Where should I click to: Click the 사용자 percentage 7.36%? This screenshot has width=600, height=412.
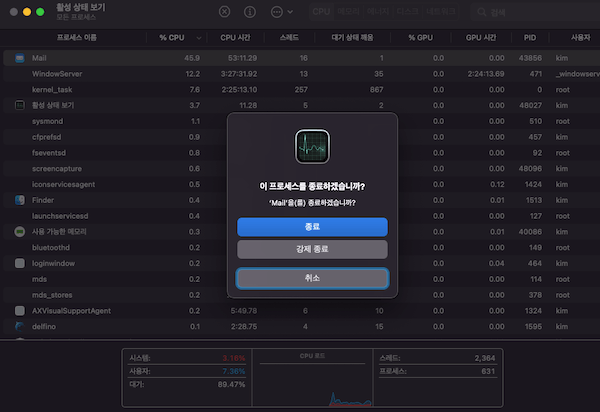(x=233, y=371)
